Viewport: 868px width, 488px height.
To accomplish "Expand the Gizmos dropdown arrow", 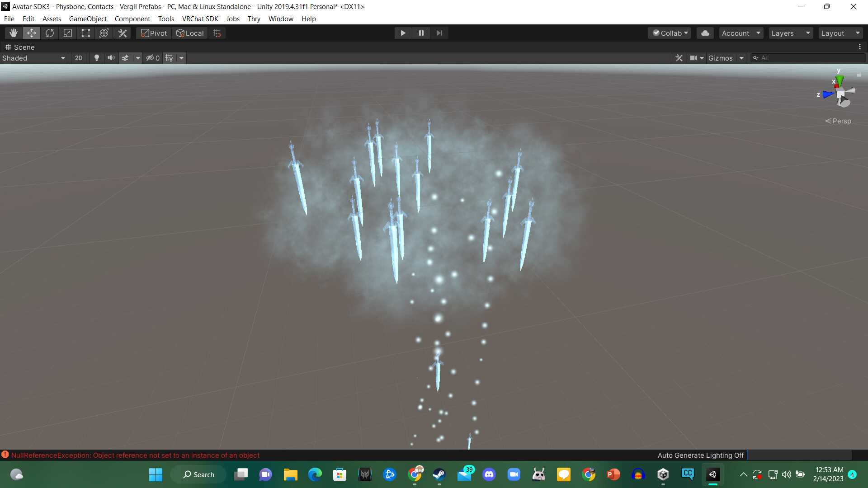I will point(741,58).
